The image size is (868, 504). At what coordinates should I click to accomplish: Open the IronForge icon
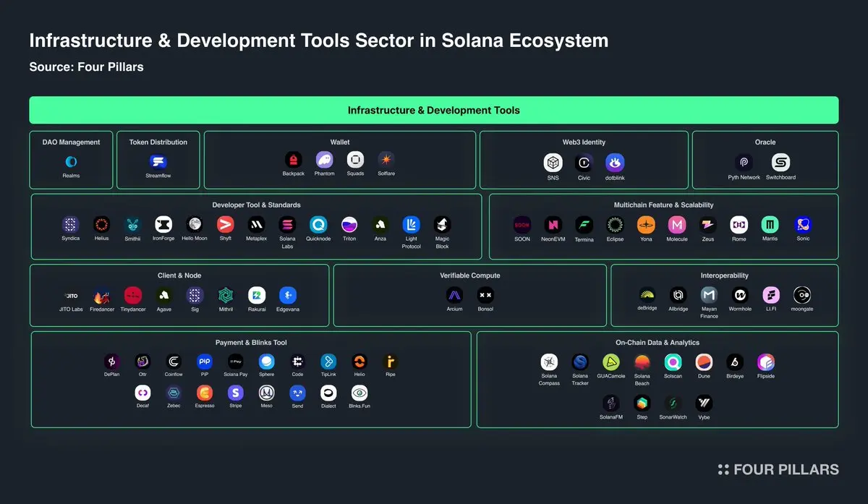[163, 224]
